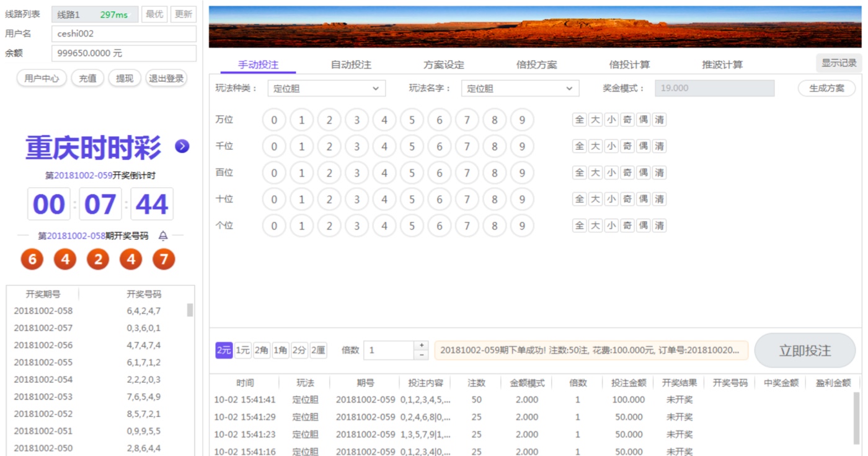Open the 玩法名字 dropdown
868x456 pixels.
(520, 89)
